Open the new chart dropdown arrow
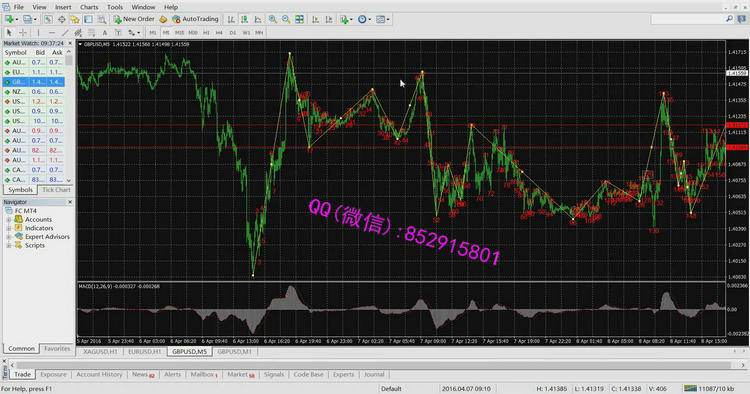The width and height of the screenshot is (750, 394). (x=17, y=20)
